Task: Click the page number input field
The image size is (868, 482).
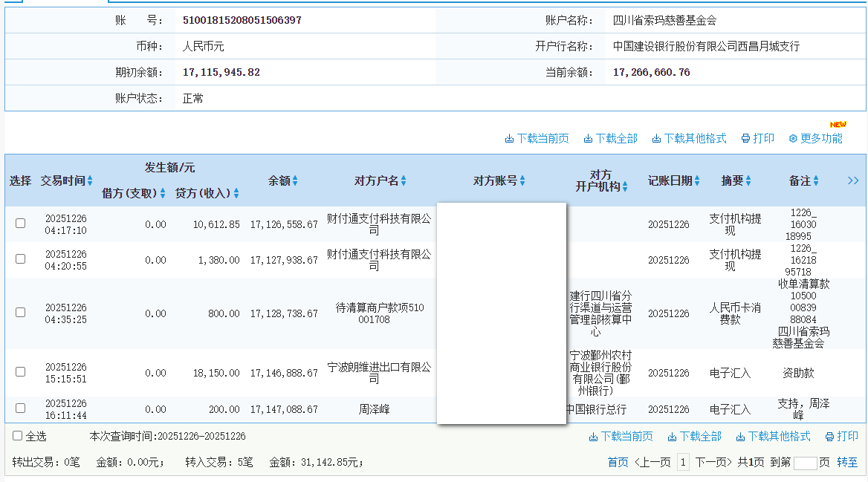Action: [804, 461]
